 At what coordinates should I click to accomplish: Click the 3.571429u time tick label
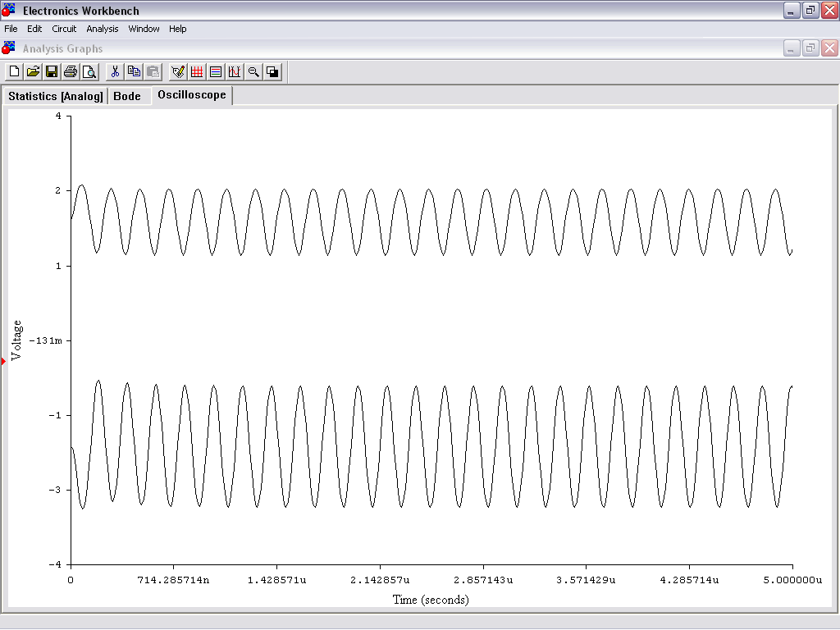586,580
